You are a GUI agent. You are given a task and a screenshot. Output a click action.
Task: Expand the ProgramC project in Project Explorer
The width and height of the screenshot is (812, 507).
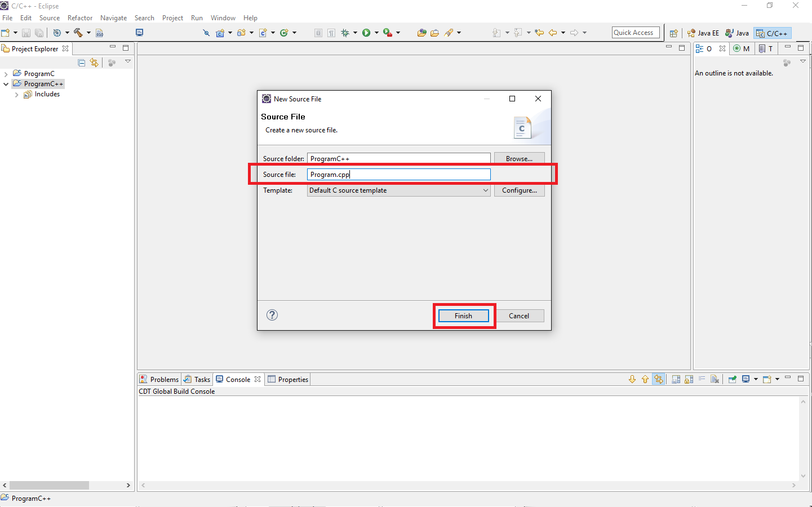pos(6,73)
